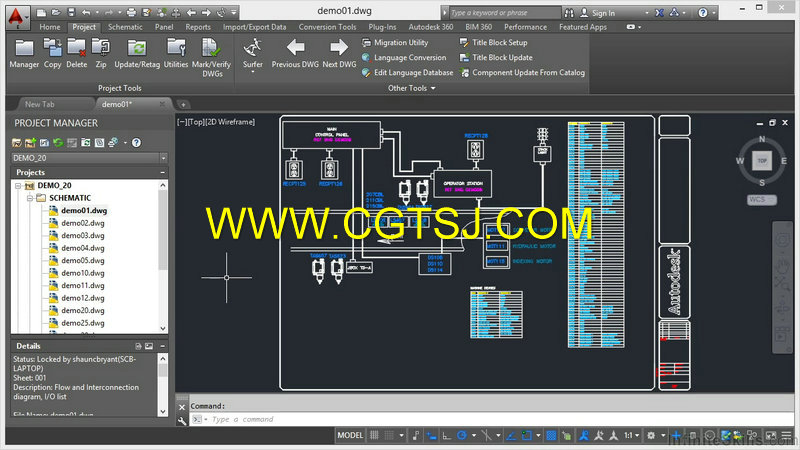
Task: Switch to the Schematic ribbon tab
Action: [125, 27]
